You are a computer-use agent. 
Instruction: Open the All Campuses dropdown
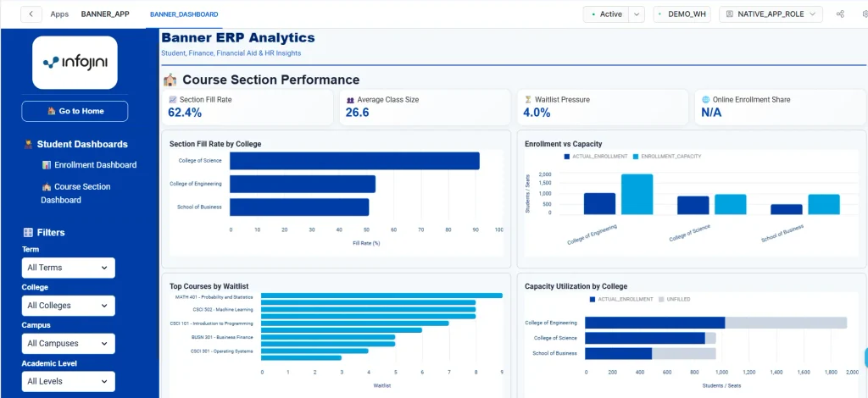[68, 343]
